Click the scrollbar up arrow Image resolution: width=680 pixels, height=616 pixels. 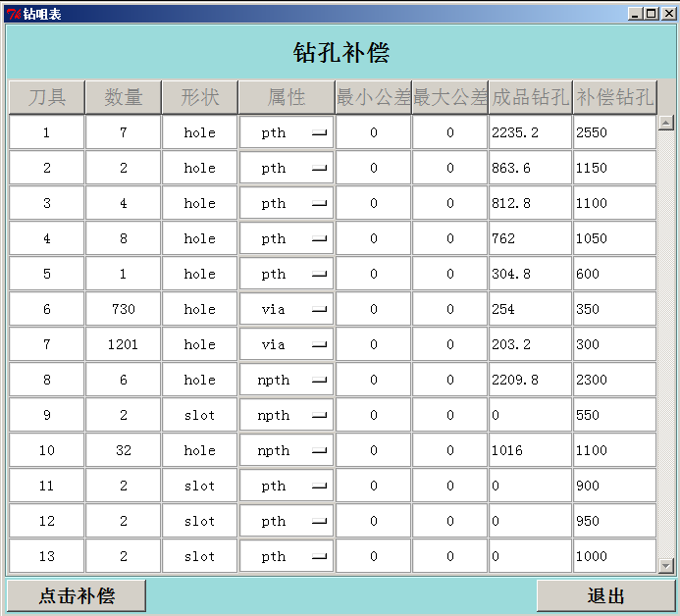click(x=665, y=124)
